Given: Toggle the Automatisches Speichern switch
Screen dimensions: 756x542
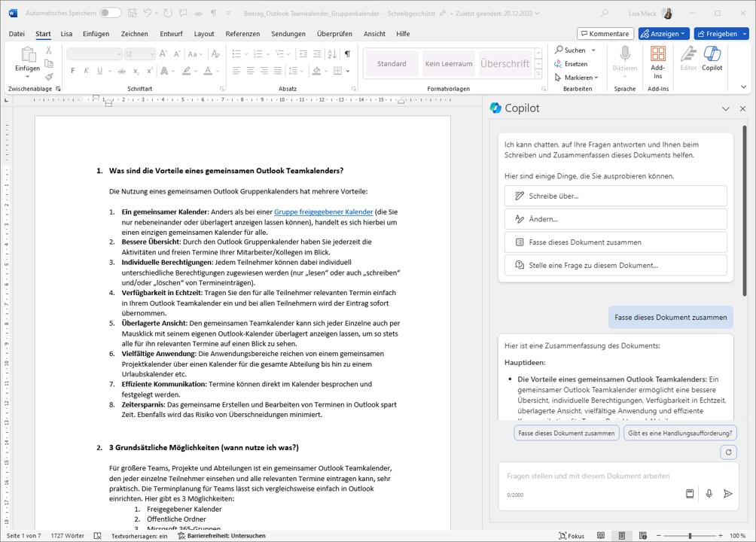Looking at the screenshot, I should tap(111, 13).
